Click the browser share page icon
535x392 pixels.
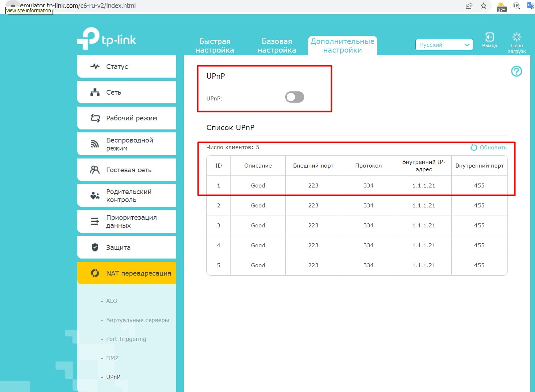tap(469, 6)
